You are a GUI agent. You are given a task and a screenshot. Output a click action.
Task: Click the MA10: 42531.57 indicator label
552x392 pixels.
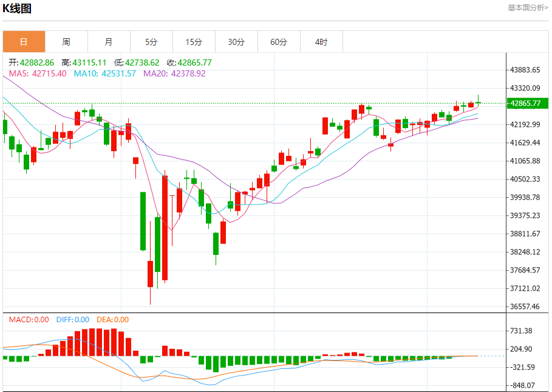[x=105, y=73]
